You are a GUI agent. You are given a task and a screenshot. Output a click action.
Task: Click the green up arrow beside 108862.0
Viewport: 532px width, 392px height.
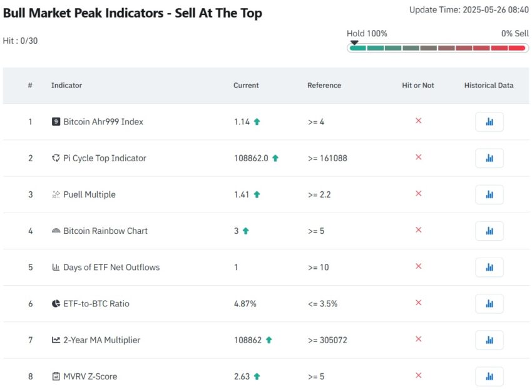pos(275,158)
